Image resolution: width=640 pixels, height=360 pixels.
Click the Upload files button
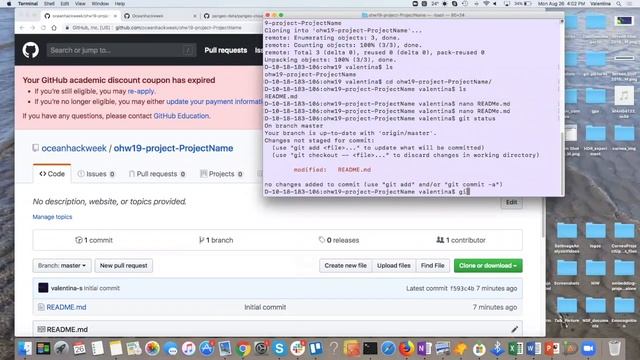(393, 265)
